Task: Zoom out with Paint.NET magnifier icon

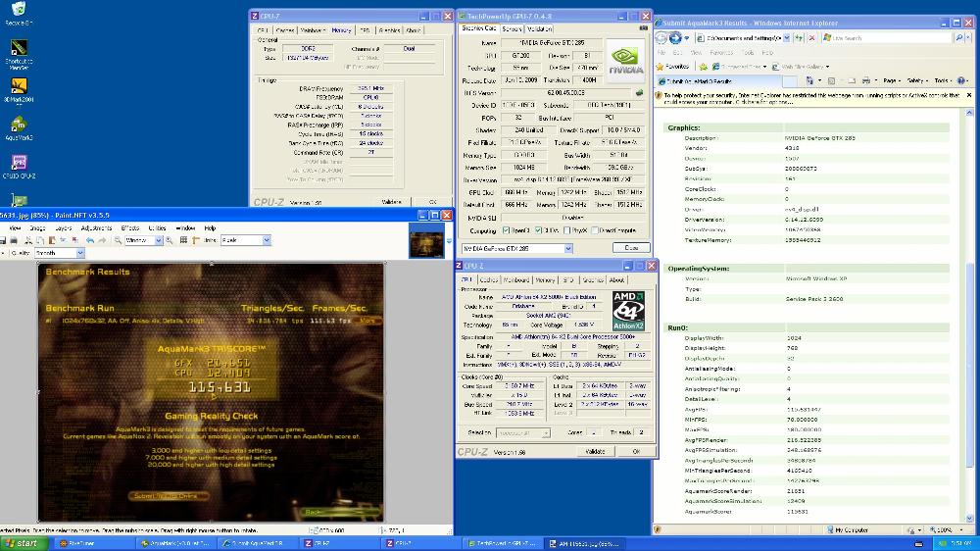Action: (118, 240)
